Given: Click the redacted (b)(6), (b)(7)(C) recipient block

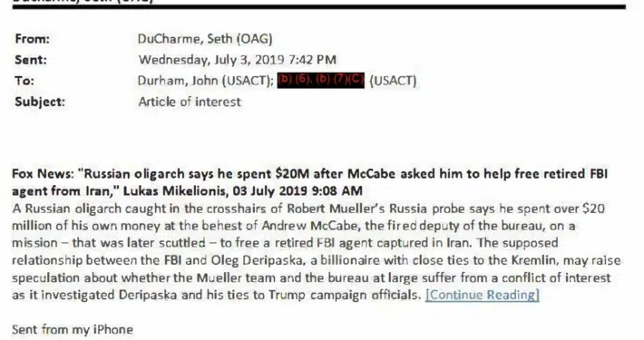Looking at the screenshot, I should coord(321,80).
